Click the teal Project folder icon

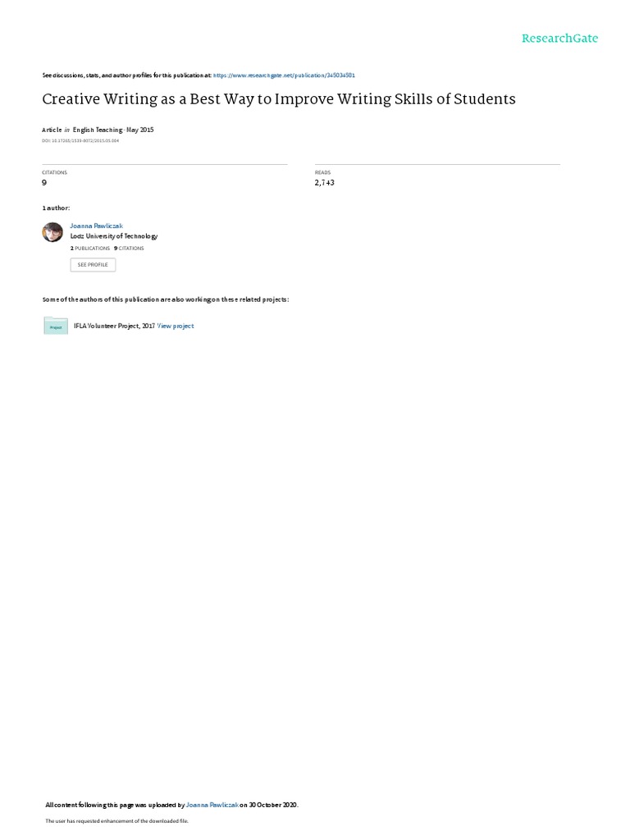point(56,326)
